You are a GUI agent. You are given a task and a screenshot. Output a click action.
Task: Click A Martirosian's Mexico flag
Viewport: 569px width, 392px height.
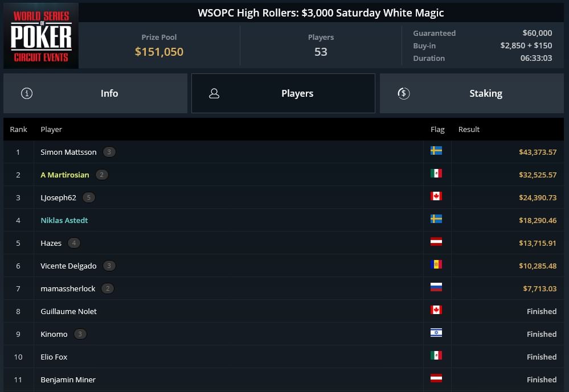(436, 174)
